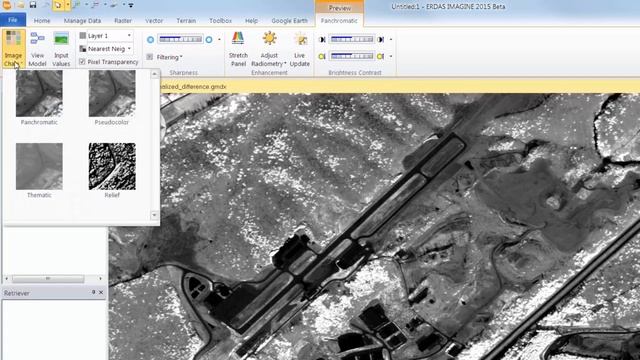Click the Filtering icon
The width and height of the screenshot is (640, 360).
150,57
